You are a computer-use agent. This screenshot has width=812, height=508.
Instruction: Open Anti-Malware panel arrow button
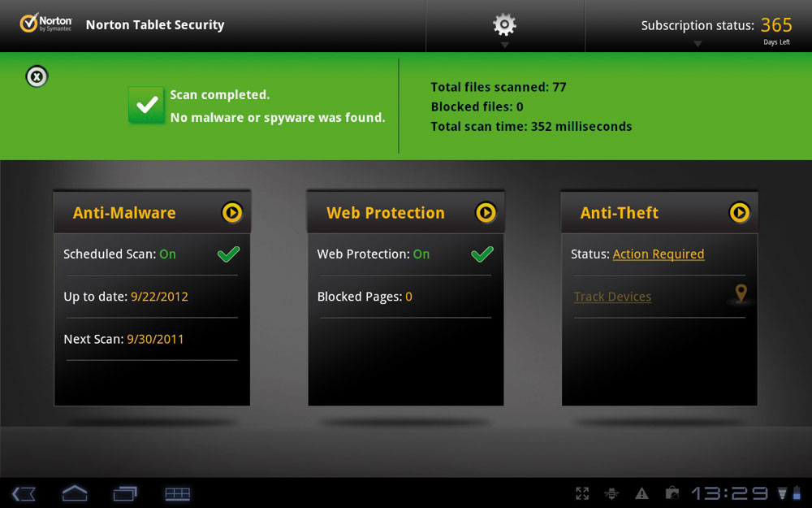point(232,212)
